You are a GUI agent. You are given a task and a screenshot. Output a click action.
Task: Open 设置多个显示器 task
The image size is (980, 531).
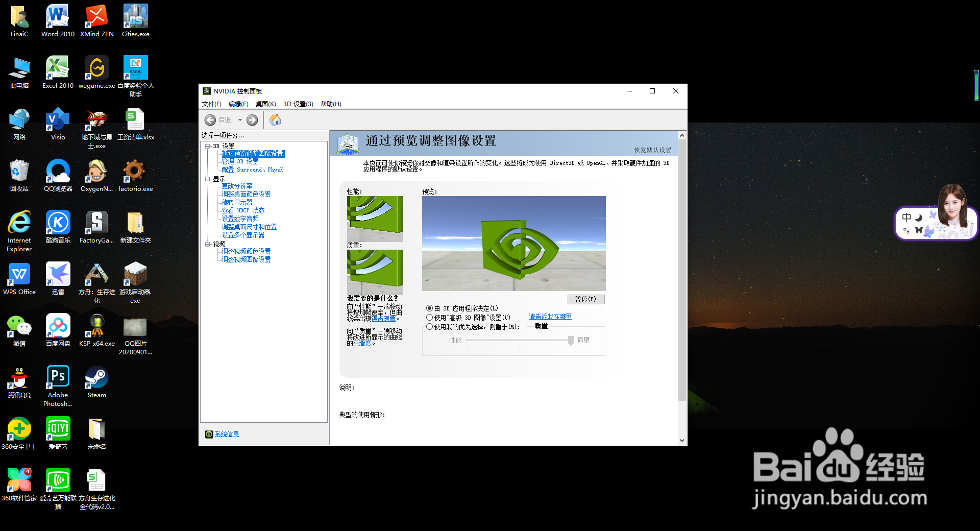coord(243,235)
